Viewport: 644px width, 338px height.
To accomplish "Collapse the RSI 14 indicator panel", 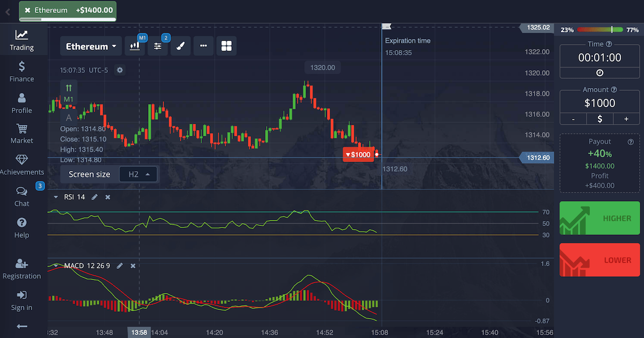I will click(56, 197).
